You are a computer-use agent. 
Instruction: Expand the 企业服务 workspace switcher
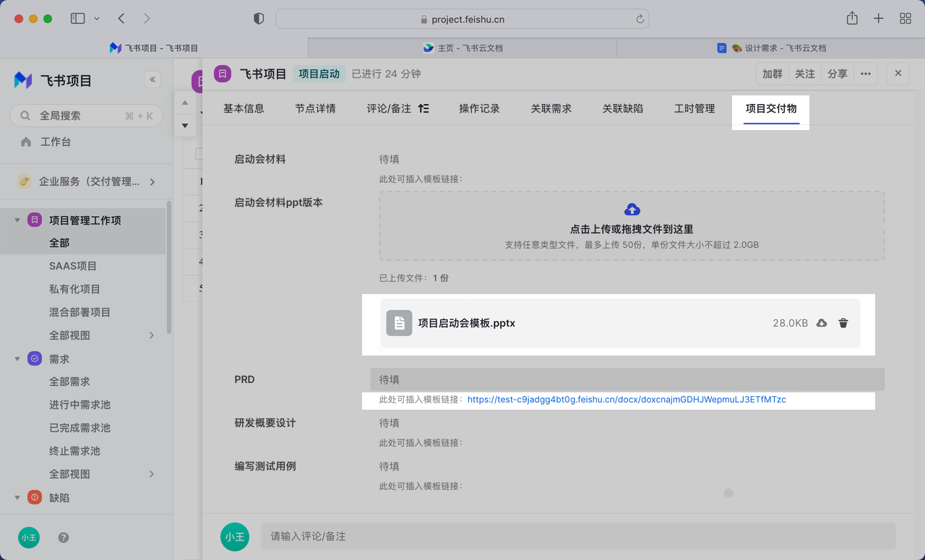coord(152,182)
